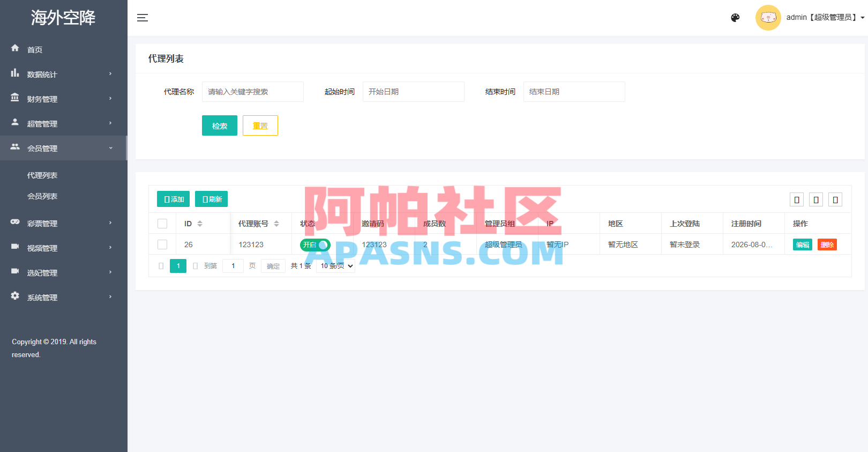
Task: Expand the 超管管理 submenu
Action: (x=64, y=123)
